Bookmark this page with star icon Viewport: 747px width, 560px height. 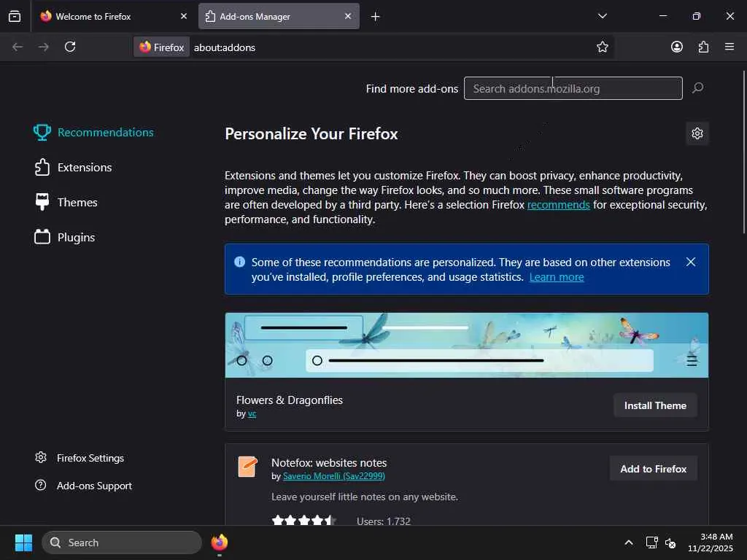coord(602,47)
